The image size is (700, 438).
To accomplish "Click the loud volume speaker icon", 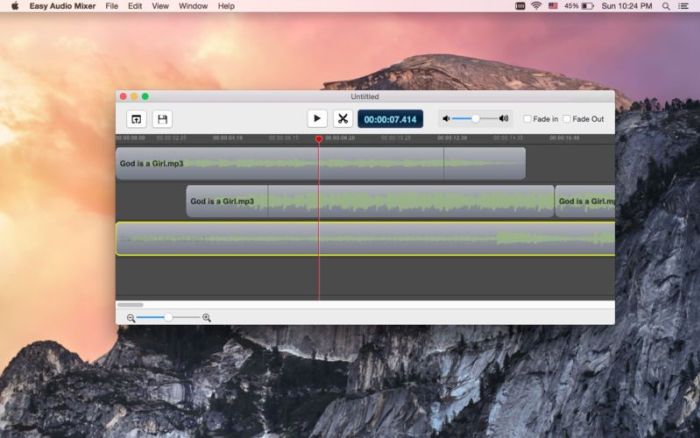I will [x=504, y=119].
